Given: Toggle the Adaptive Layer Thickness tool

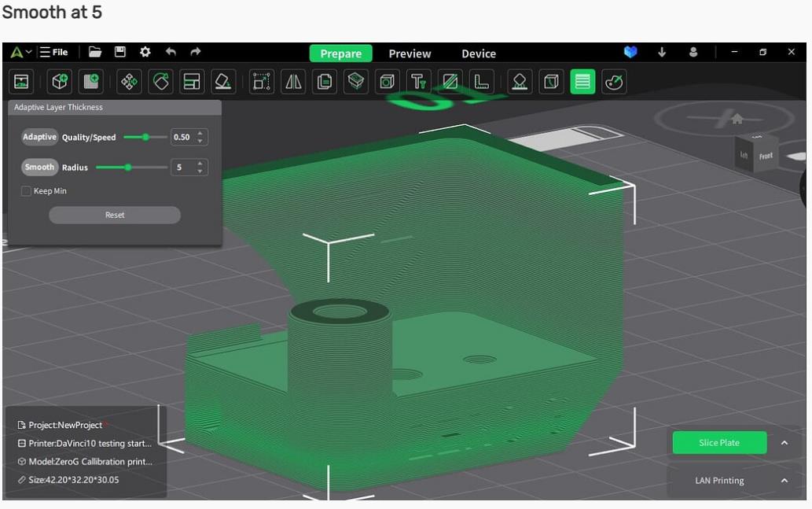Looking at the screenshot, I should [582, 81].
